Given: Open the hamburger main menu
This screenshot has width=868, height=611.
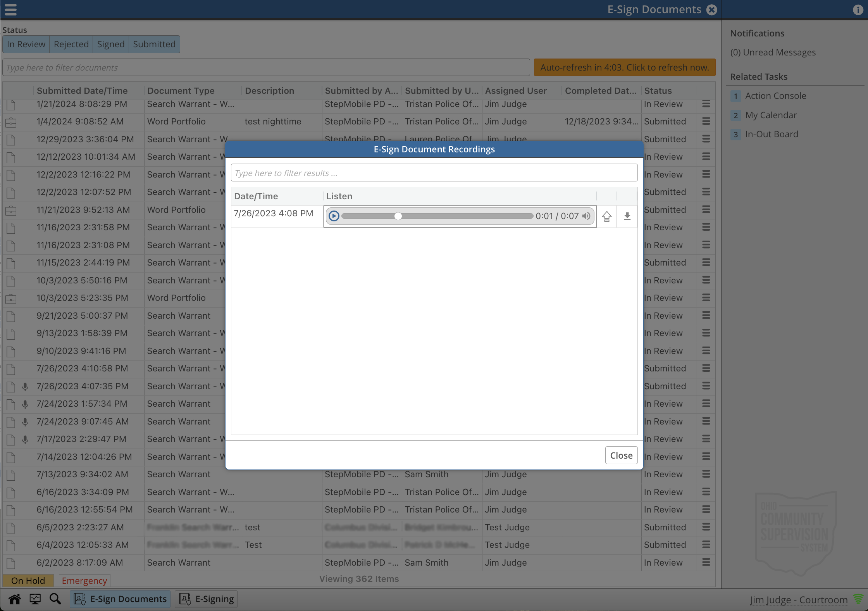Looking at the screenshot, I should [11, 9].
